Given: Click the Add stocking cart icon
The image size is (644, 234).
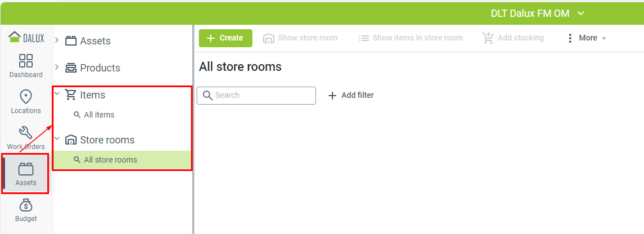Looking at the screenshot, I should [488, 38].
